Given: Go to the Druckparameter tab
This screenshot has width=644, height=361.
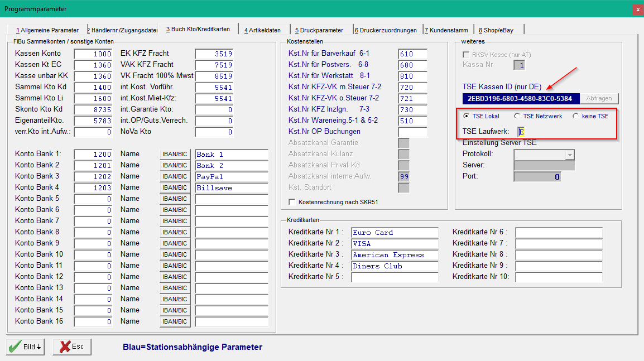Looking at the screenshot, I should (319, 30).
